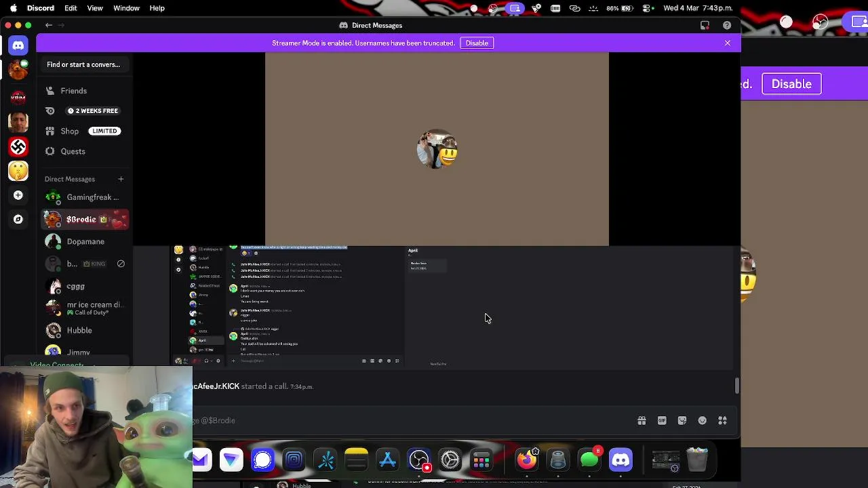Open the Launchpad grid dock icon
This screenshot has width=868, height=488.
tap(481, 460)
